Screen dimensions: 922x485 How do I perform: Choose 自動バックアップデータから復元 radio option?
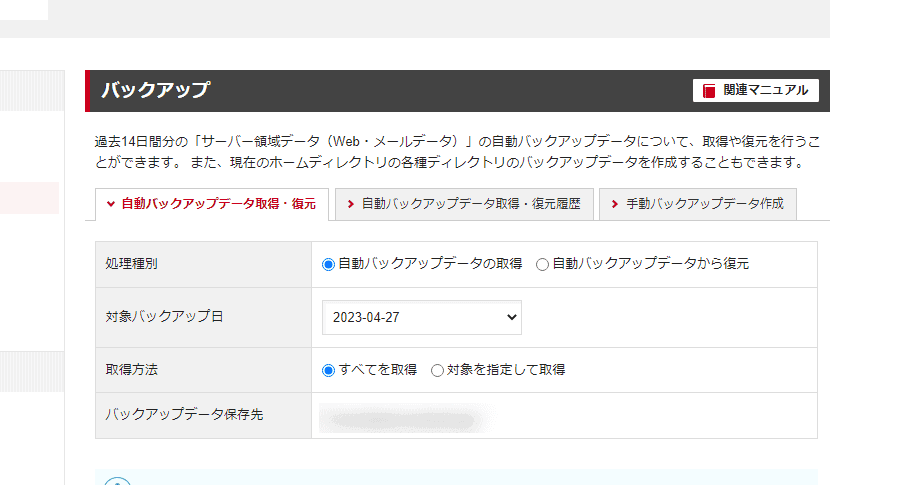[542, 265]
